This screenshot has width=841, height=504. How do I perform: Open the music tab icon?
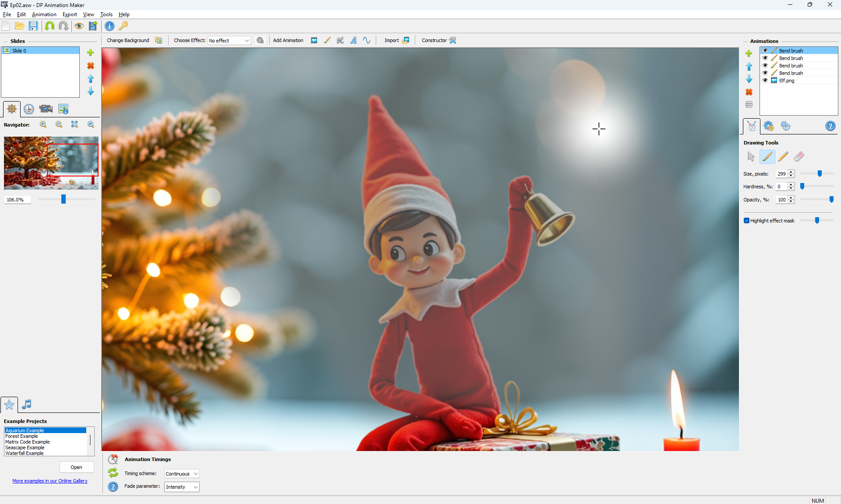click(x=27, y=404)
